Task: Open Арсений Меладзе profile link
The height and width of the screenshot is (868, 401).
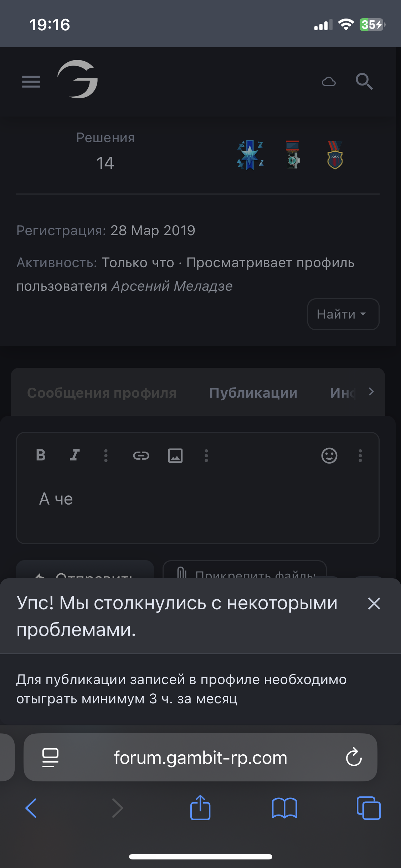Action: pyautogui.click(x=172, y=286)
